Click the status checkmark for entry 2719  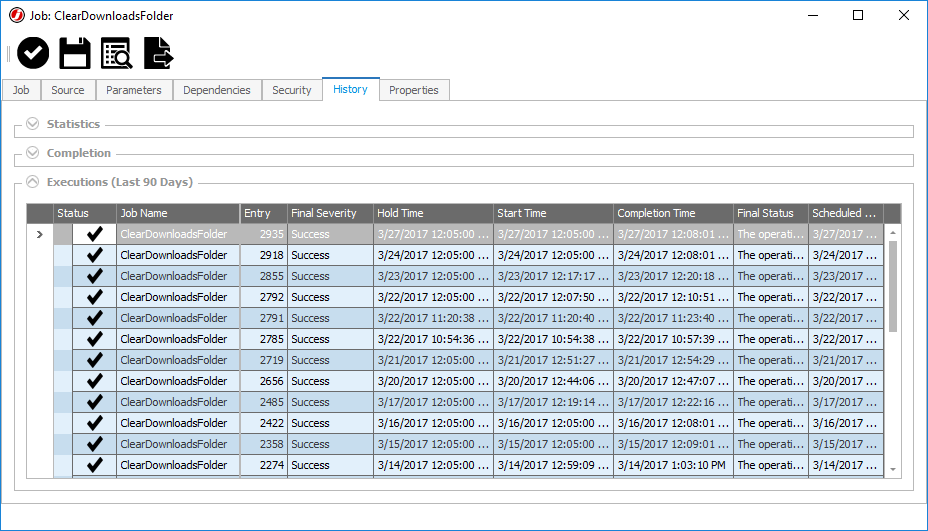coord(94,361)
